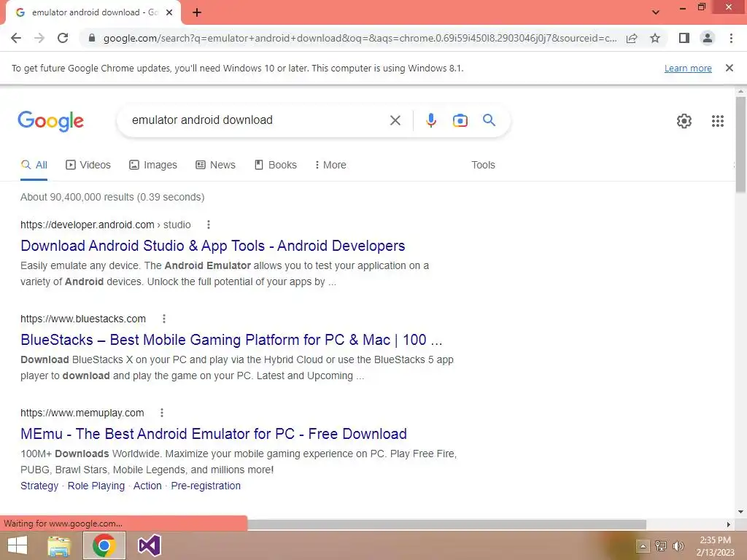Open the Chrome side panel
747x560 pixels.
[x=684, y=38]
